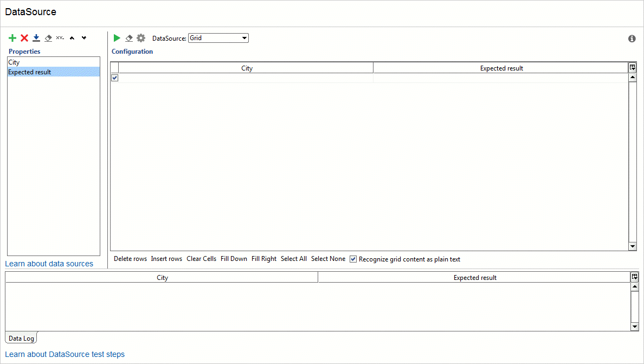644x364 pixels.
Task: Click the info icon on the right
Action: pyautogui.click(x=632, y=39)
